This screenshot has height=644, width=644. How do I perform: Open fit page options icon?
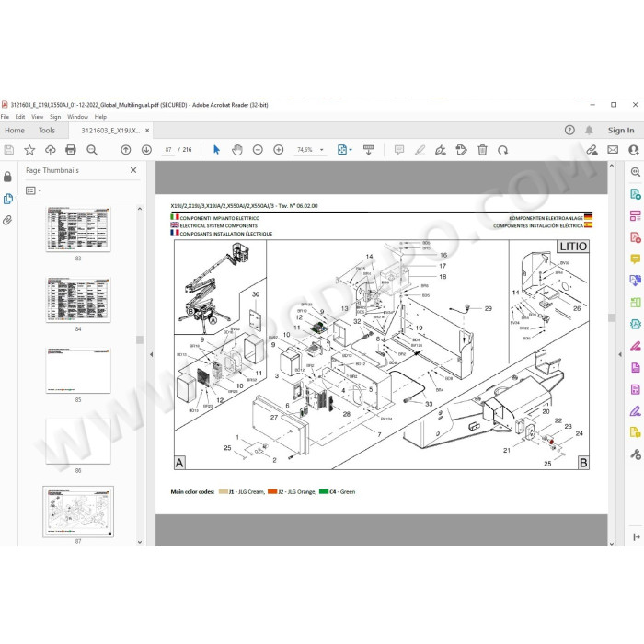pos(344,150)
